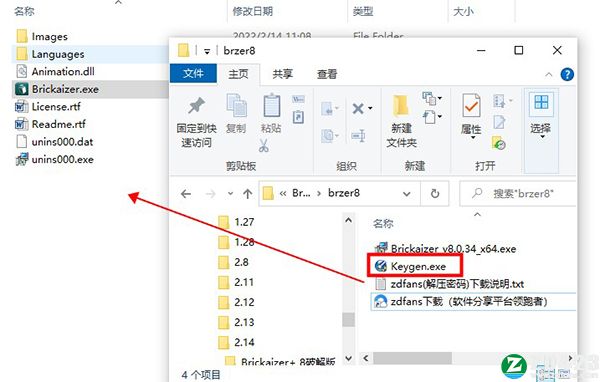This screenshot has width=600, height=382.
Task: Select folder 2.13 in navigation tree
Action: [x=236, y=322]
